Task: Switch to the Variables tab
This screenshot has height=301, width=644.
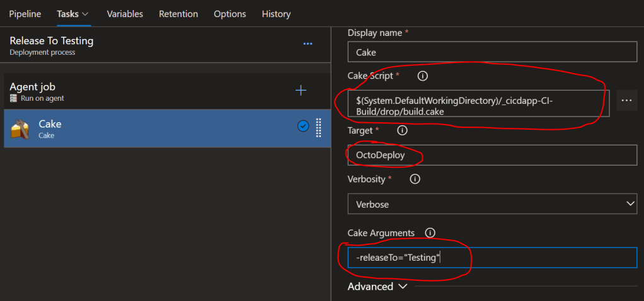Action: tap(125, 14)
